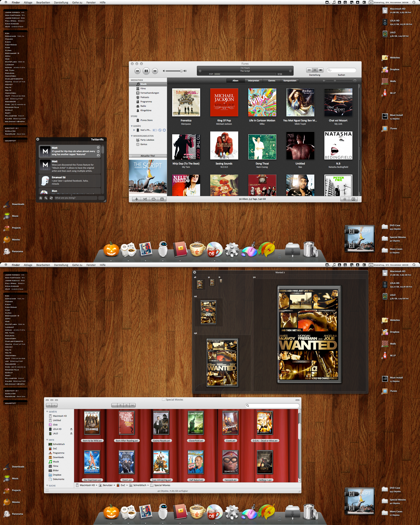Open Filme in the iTunes Mediathek sidebar

pyautogui.click(x=143, y=88)
